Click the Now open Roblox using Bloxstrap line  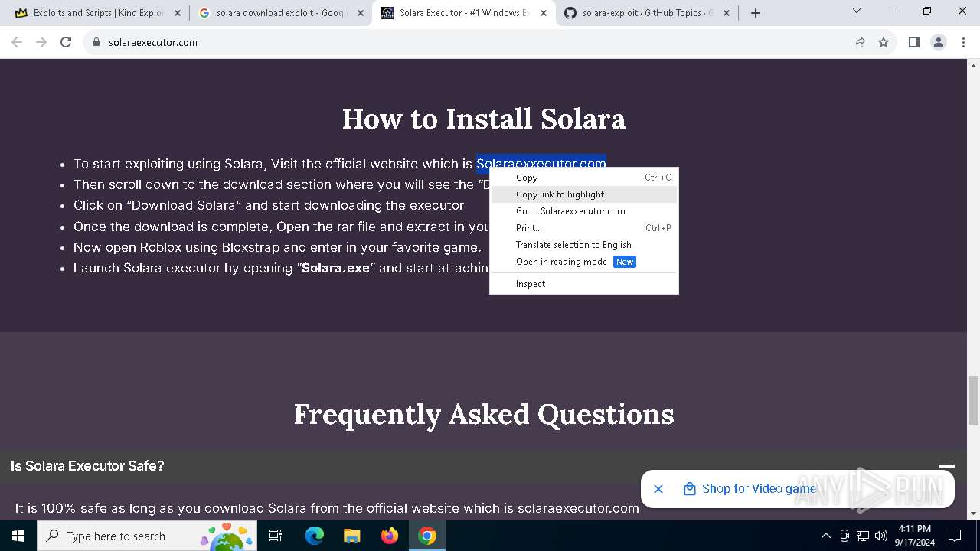pyautogui.click(x=277, y=247)
